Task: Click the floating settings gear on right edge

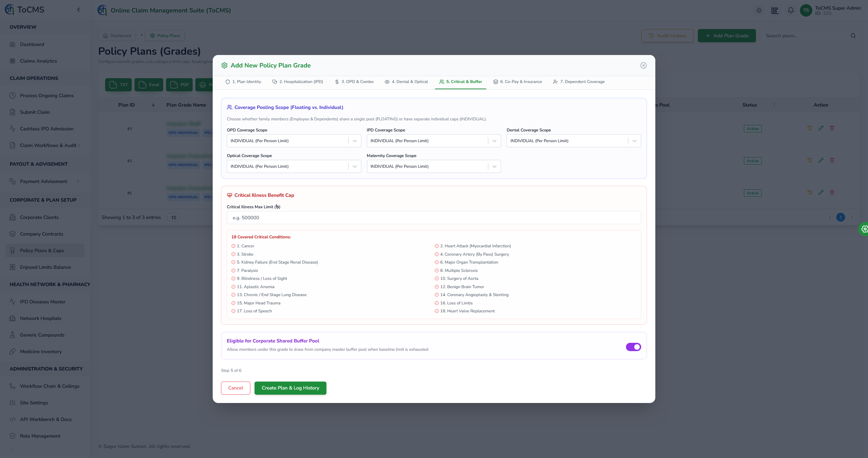Action: (x=864, y=229)
